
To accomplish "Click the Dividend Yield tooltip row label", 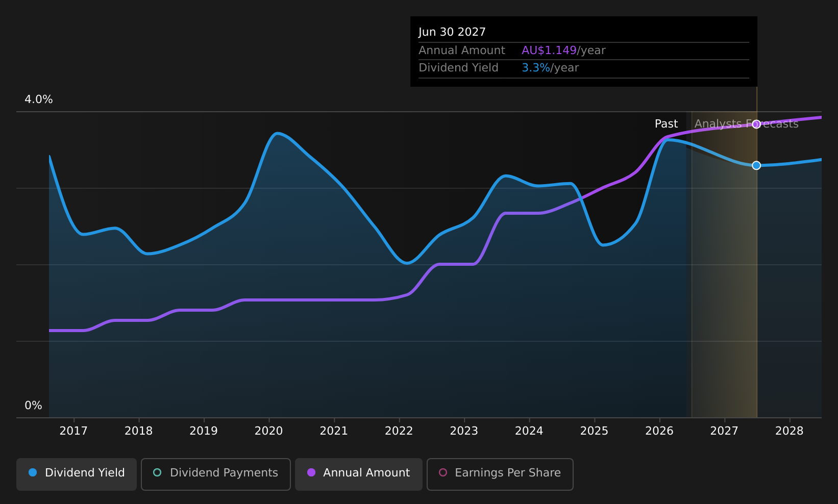I will pyautogui.click(x=458, y=68).
